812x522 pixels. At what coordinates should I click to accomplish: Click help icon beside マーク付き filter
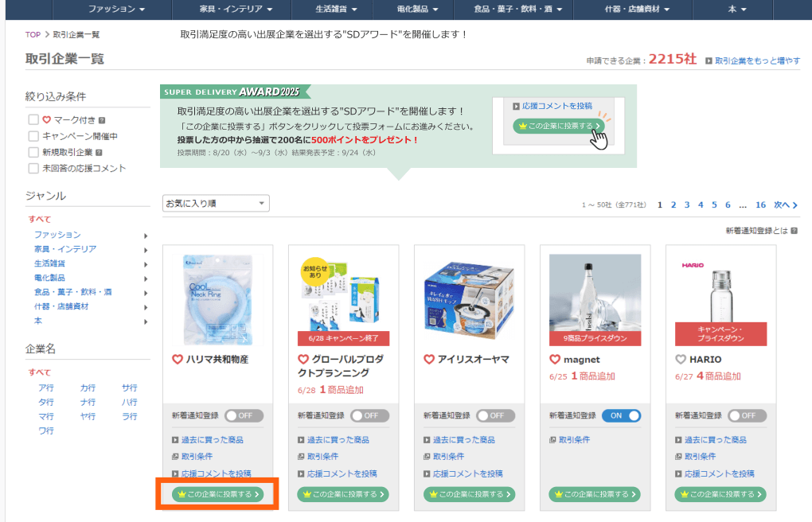(x=102, y=120)
